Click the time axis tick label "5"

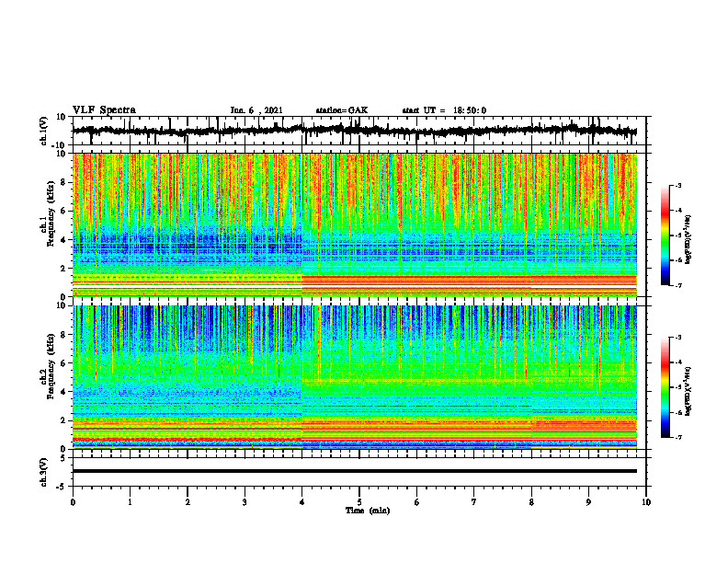(359, 502)
